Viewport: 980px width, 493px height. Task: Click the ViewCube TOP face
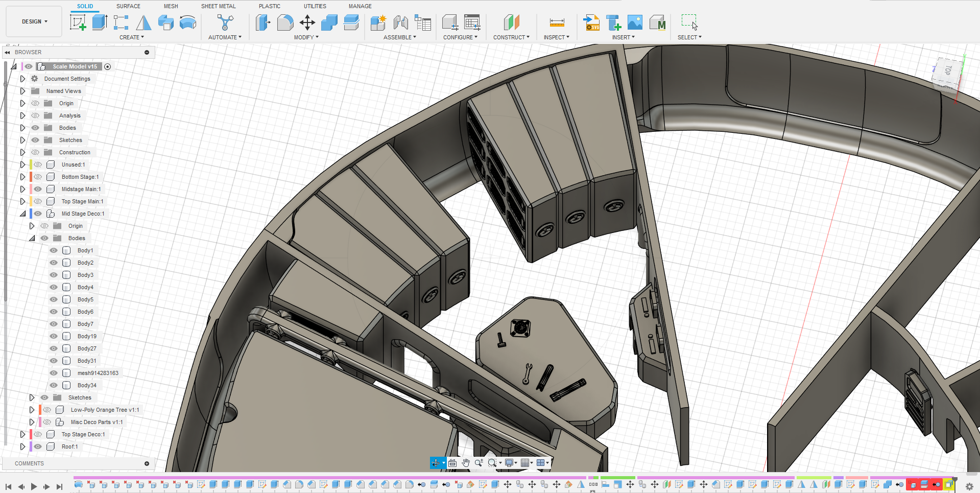tap(948, 71)
